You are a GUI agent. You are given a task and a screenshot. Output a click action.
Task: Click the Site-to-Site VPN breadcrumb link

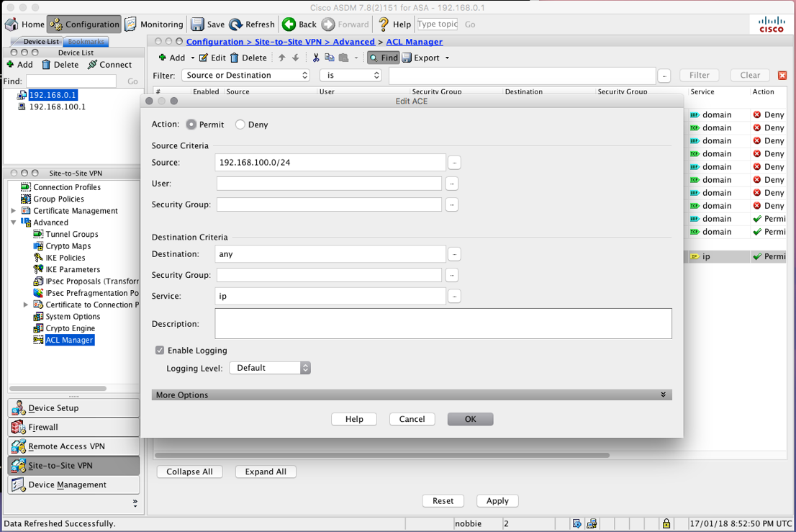coord(288,42)
